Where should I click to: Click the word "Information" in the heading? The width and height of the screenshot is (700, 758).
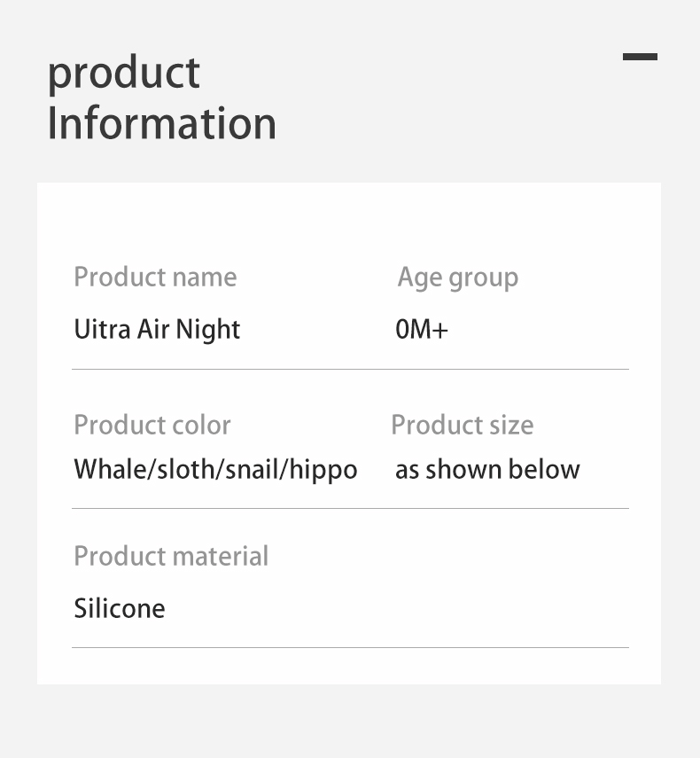pos(161,123)
